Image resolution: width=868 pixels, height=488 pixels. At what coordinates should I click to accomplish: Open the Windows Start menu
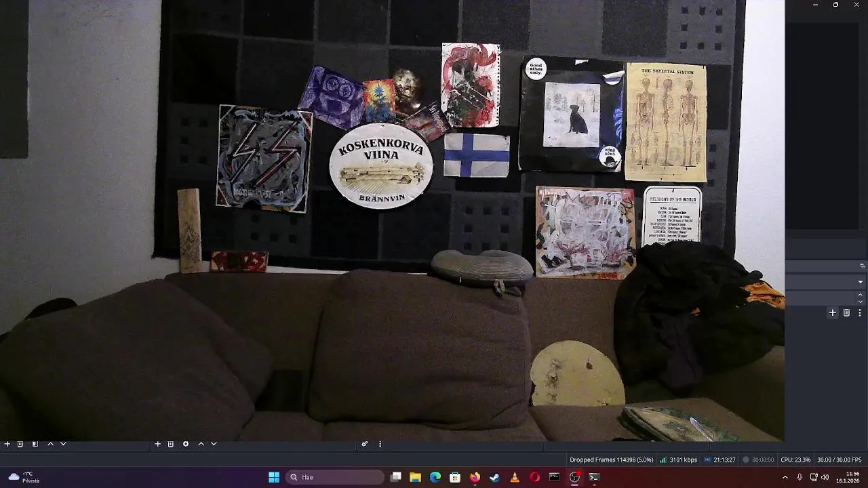coord(274,477)
